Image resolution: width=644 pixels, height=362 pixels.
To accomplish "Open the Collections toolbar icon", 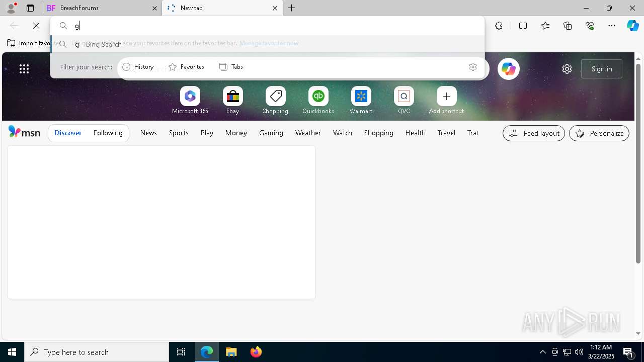I will click(x=568, y=26).
